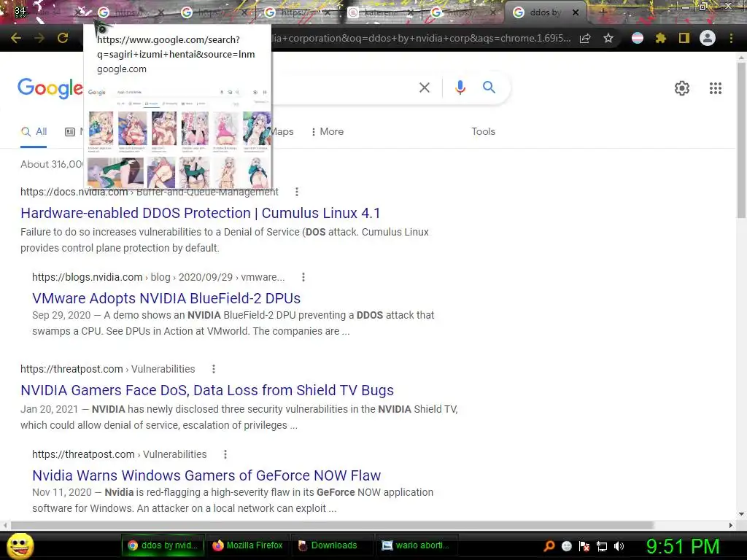The height and width of the screenshot is (560, 747).
Task: Open VMware Adopts NVIDIA BlueField-2 DPUs link
Action: point(166,298)
